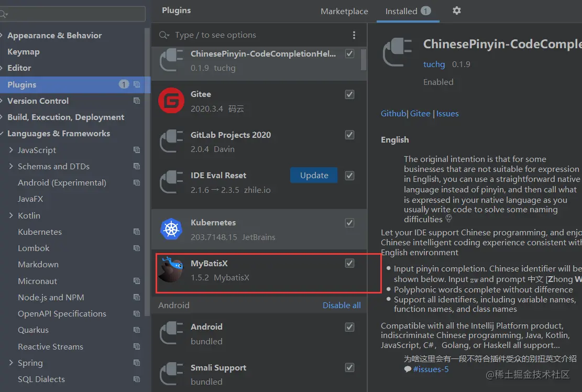Click the project-level icon beside Plugins

click(137, 85)
